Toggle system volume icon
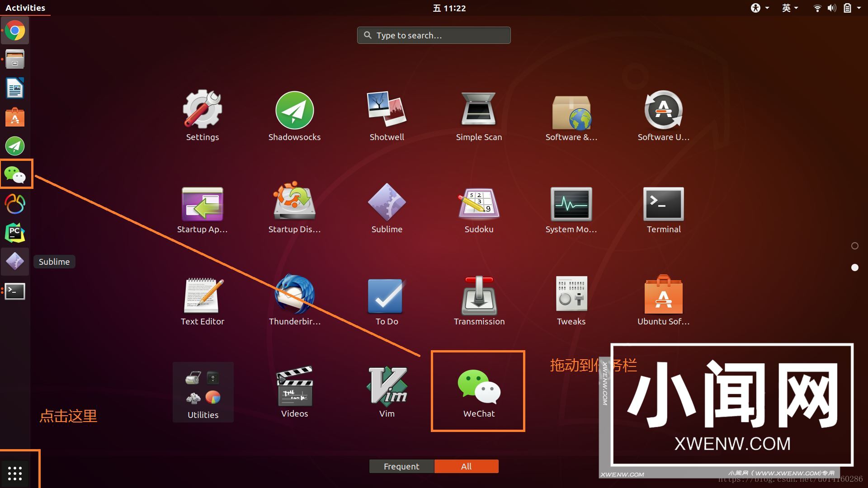Screen dimensions: 868x488 [830, 8]
